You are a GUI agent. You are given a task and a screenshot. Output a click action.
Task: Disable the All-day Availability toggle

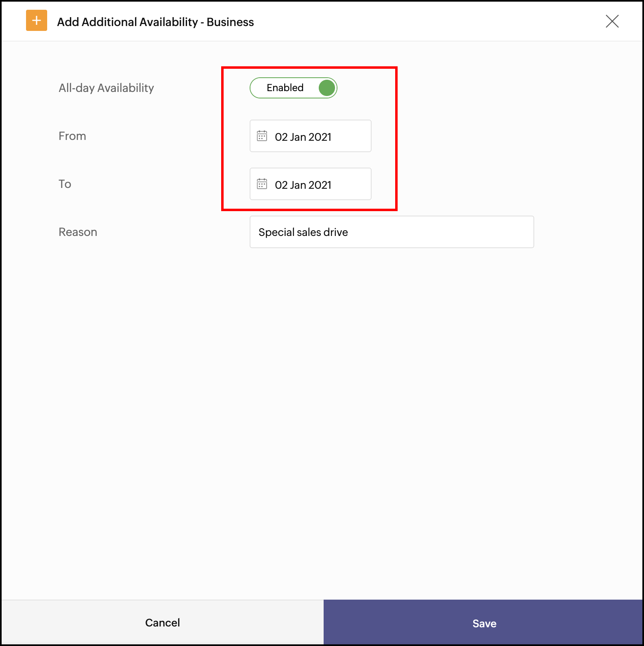(294, 88)
